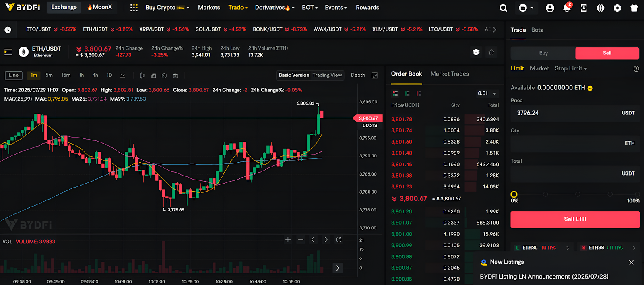Open the Rewards page
Screen dimensions: 644x285
[x=367, y=8]
